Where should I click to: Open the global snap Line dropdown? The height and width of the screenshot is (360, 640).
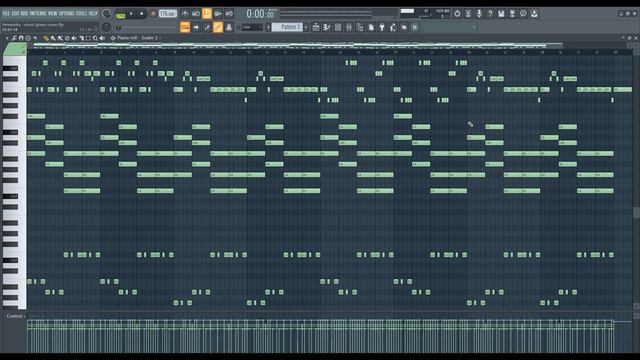[x=251, y=27]
